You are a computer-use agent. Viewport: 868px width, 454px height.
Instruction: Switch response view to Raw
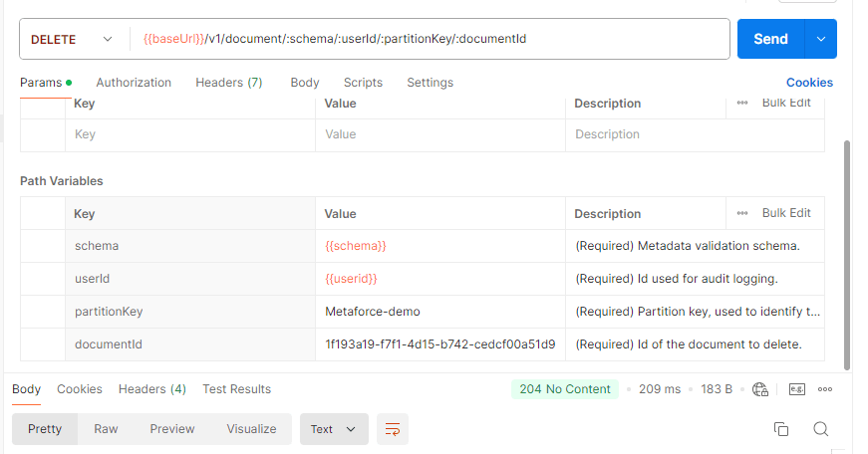(x=106, y=429)
